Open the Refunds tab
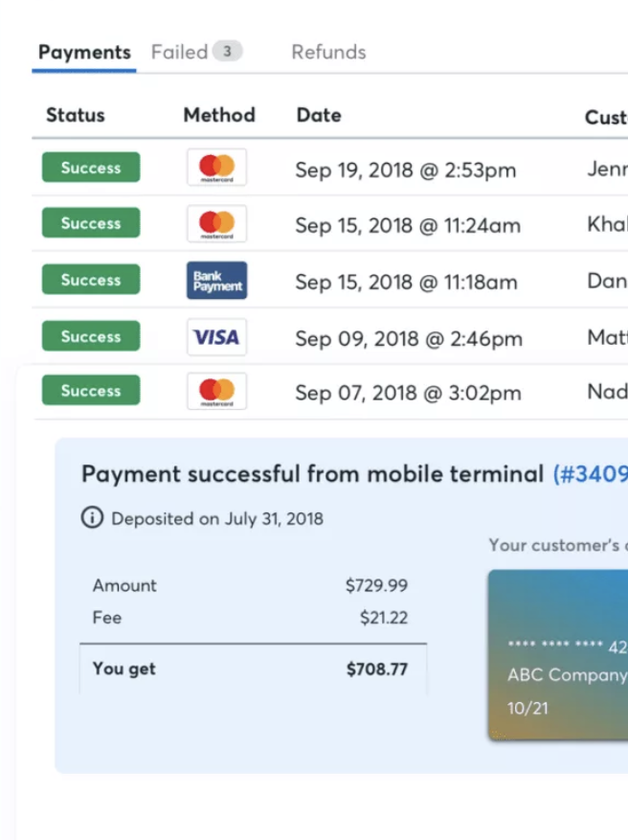The width and height of the screenshot is (628, 840). coord(328,52)
